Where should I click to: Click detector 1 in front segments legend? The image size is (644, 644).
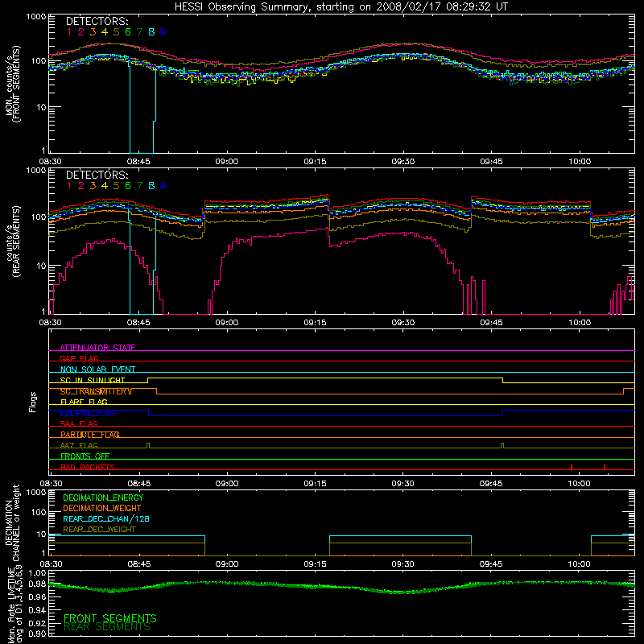pyautogui.click(x=69, y=31)
